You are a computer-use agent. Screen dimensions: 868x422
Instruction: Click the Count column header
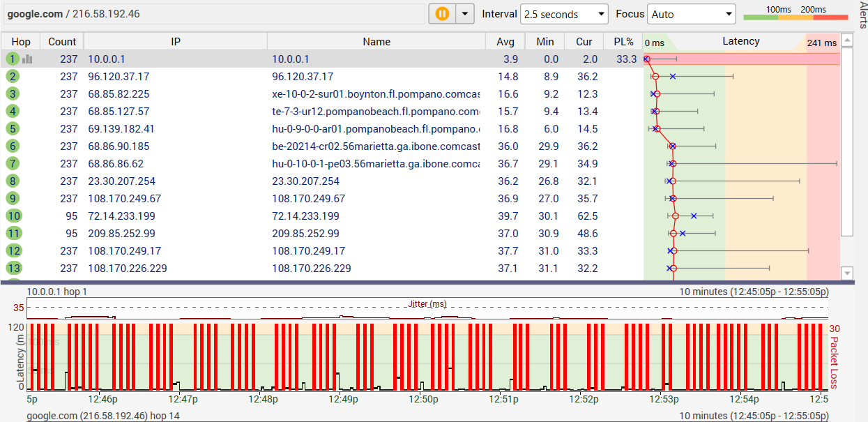coord(62,42)
